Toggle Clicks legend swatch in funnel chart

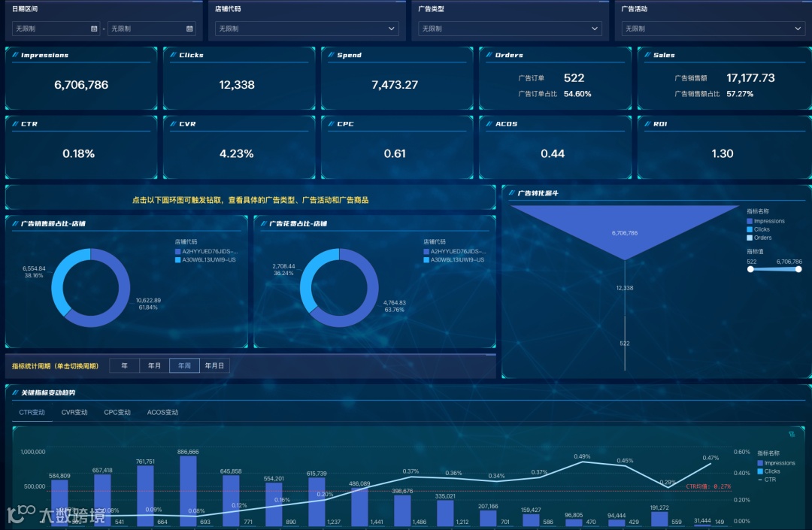[x=750, y=229]
